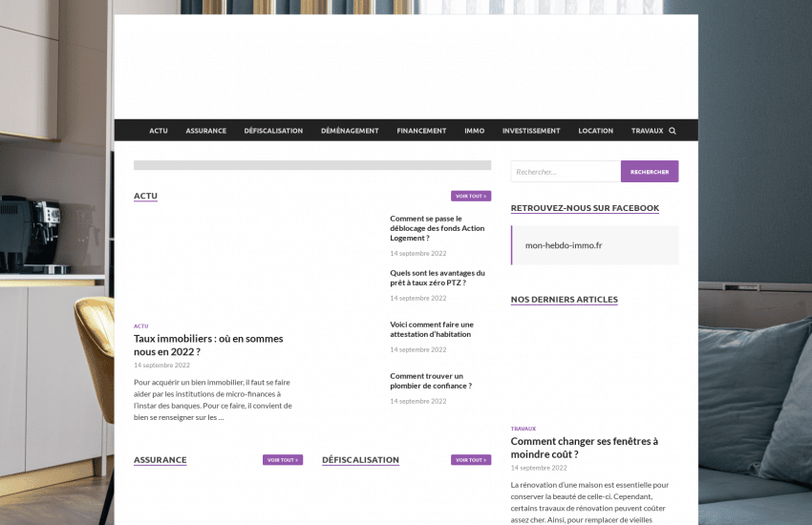Open the FINANCEMENT menu item

coord(421,131)
